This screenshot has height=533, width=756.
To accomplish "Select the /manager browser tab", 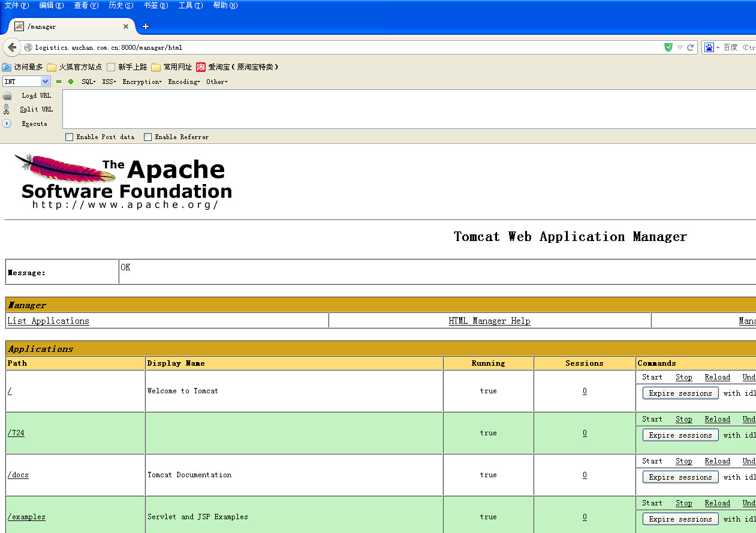I will (72, 26).
